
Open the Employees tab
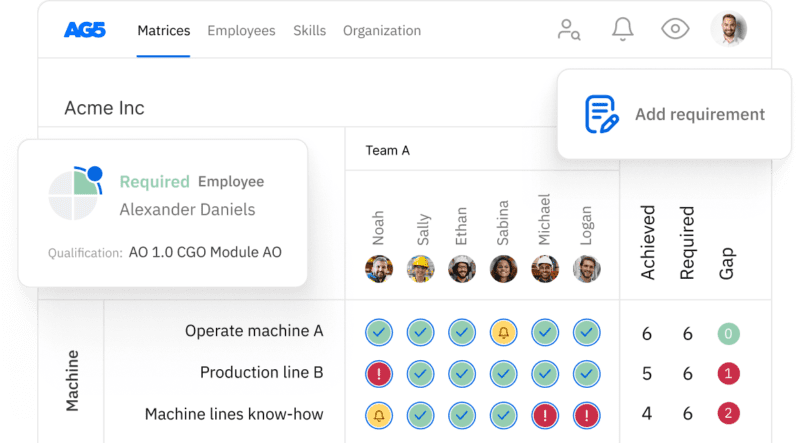coord(241,30)
